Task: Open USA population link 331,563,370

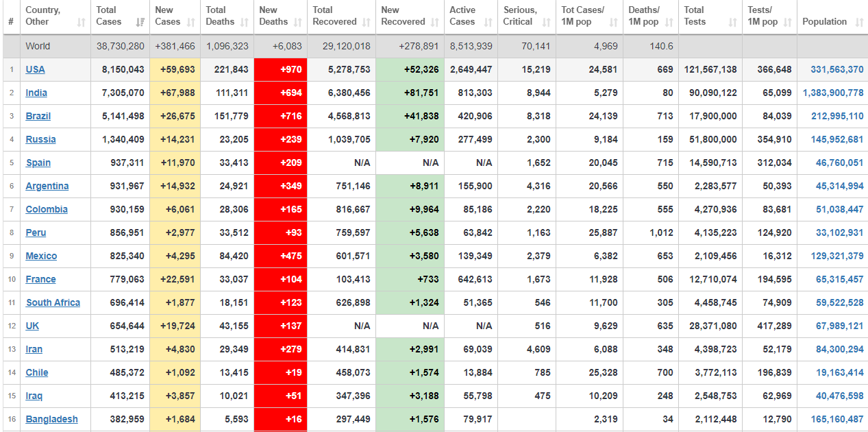Action: tap(837, 69)
